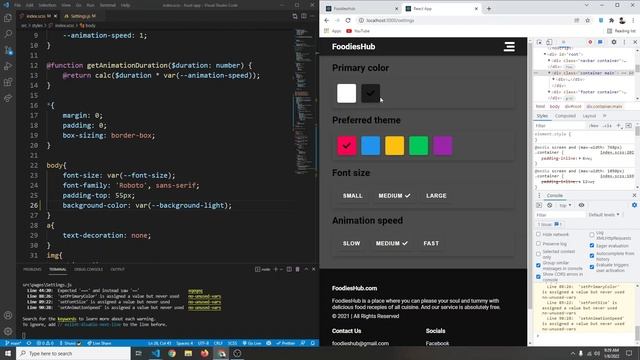Reload the Chrome page

pyautogui.click(x=348, y=20)
